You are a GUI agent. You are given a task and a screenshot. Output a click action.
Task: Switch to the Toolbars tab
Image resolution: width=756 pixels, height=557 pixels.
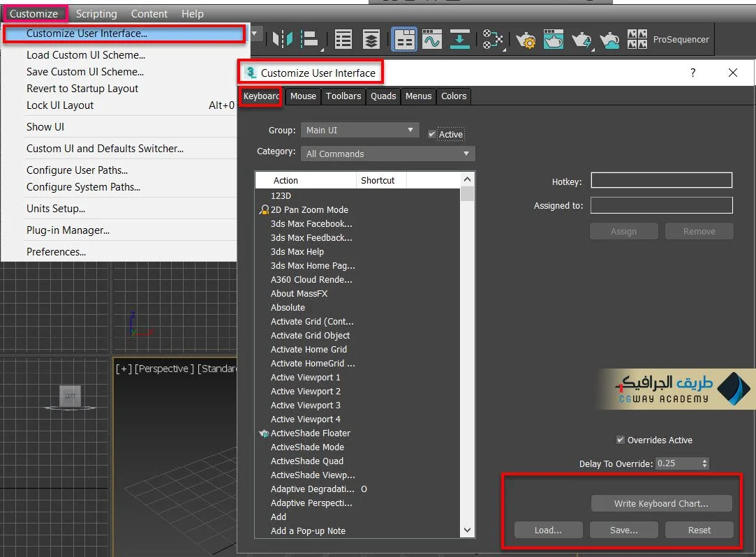pos(343,96)
